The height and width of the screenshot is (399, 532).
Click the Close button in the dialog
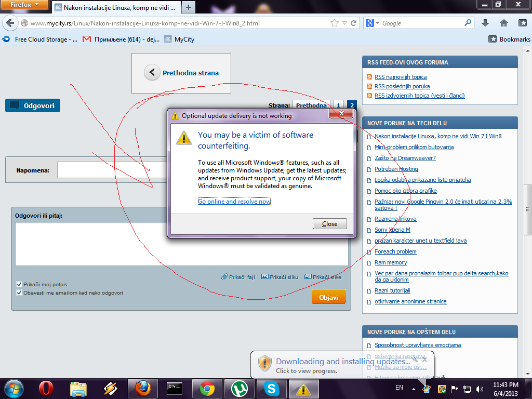coord(330,223)
